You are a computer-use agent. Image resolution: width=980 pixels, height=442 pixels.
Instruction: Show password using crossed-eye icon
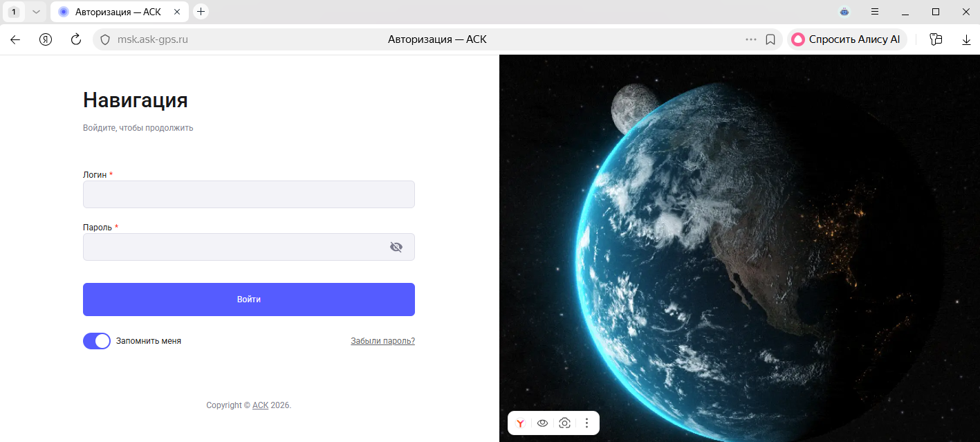(396, 247)
